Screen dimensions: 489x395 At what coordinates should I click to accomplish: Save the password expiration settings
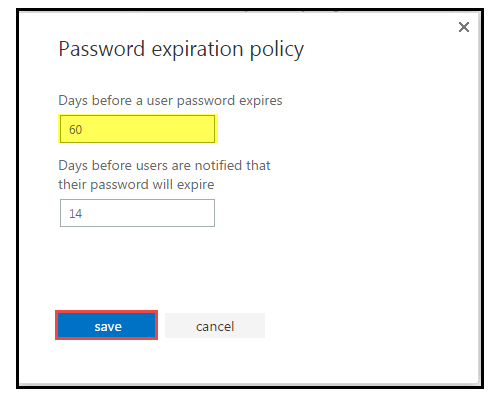(107, 326)
